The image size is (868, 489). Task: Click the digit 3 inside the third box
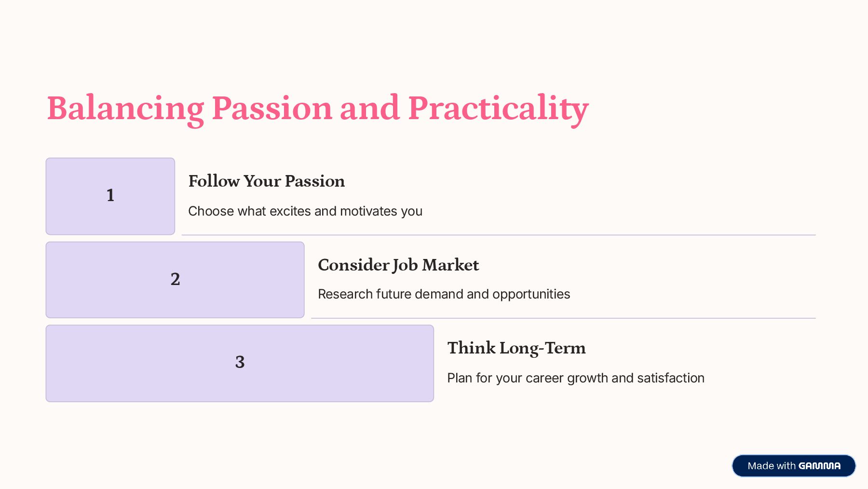[x=240, y=362]
